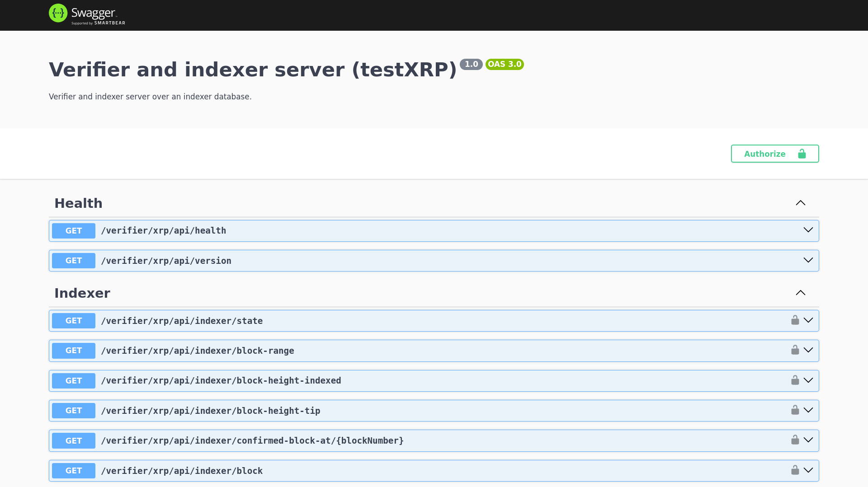The width and height of the screenshot is (868, 487).
Task: Click the 1.0 version badge
Action: tap(471, 64)
